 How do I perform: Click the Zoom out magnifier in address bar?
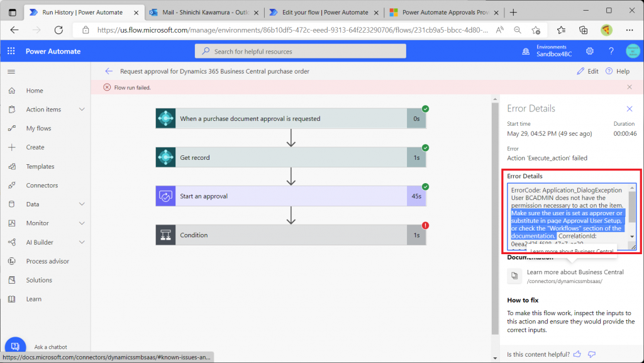(x=518, y=30)
